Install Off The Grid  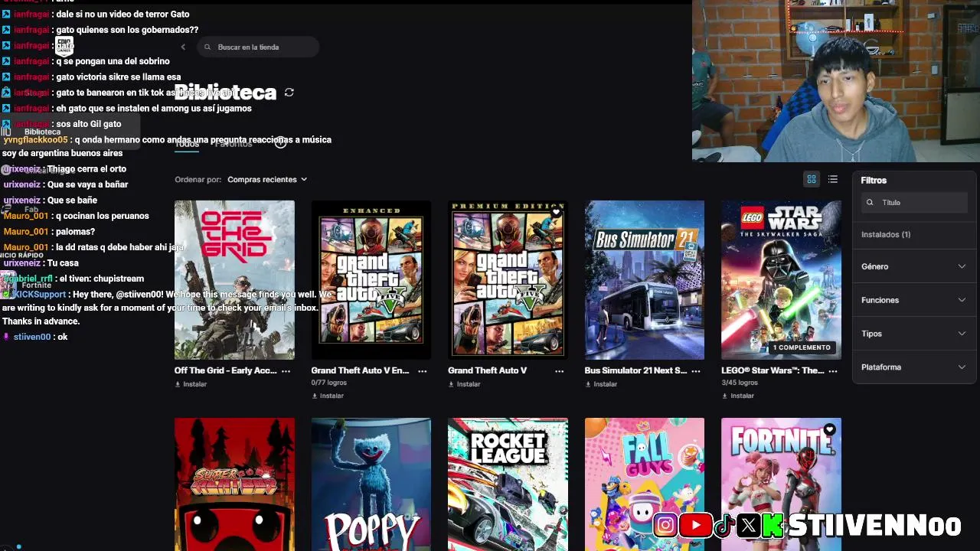pos(191,384)
